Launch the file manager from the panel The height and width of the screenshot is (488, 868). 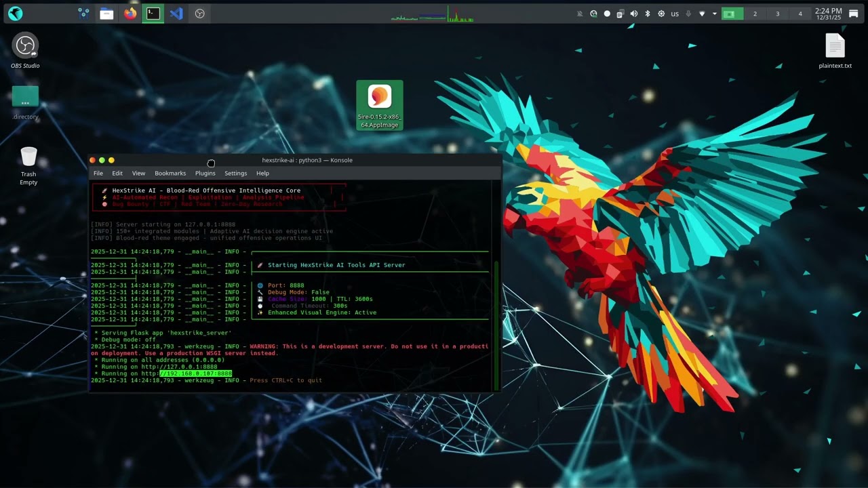(x=106, y=14)
